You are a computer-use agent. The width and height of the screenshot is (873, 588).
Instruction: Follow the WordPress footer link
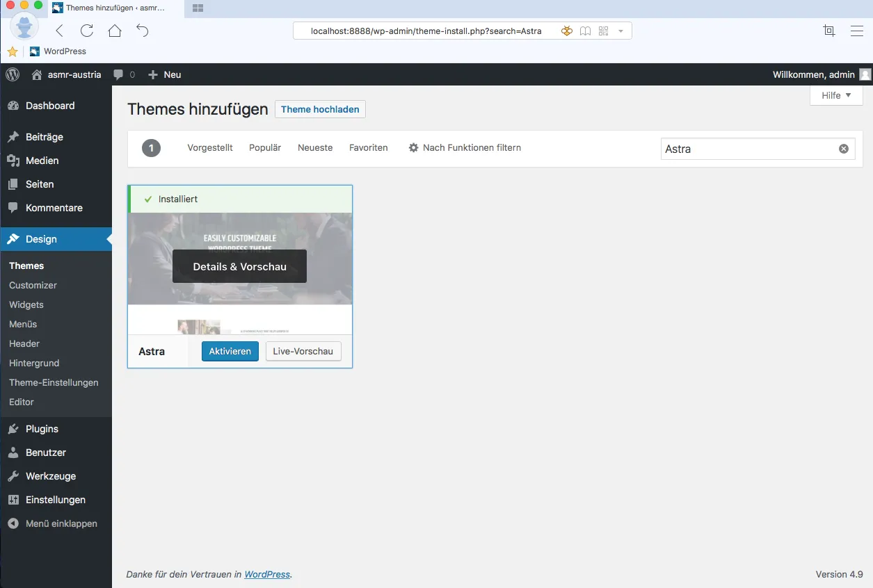[x=267, y=575]
